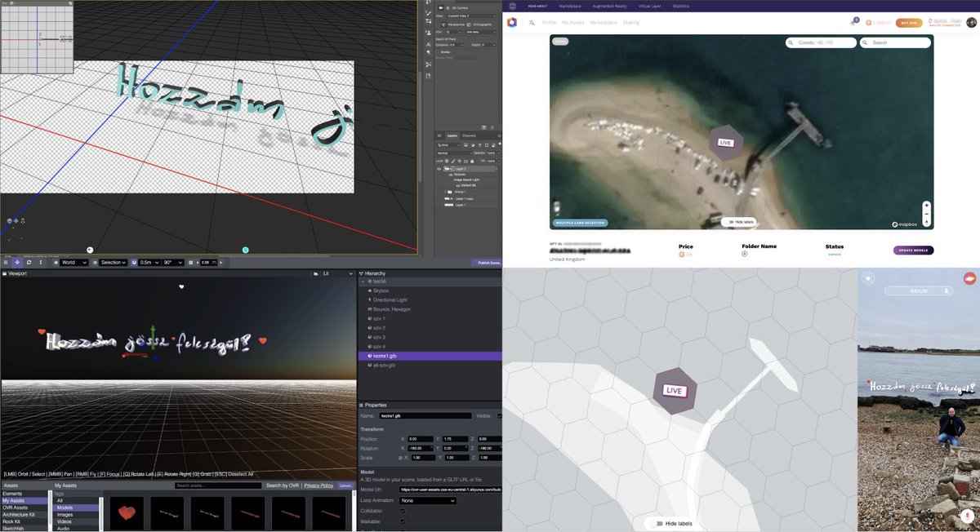Switch to the Channels tab
Viewport: 980px width, 532px height.
[x=469, y=135]
